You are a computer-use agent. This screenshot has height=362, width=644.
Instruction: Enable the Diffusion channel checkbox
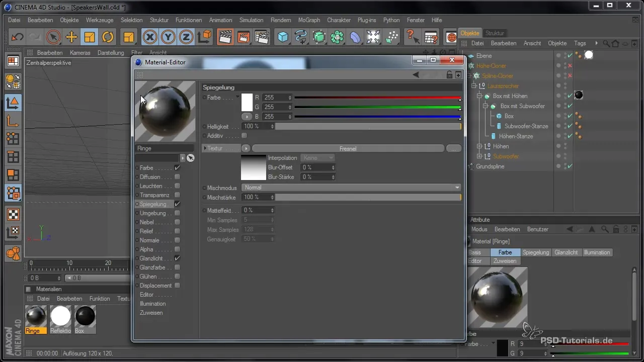click(177, 177)
